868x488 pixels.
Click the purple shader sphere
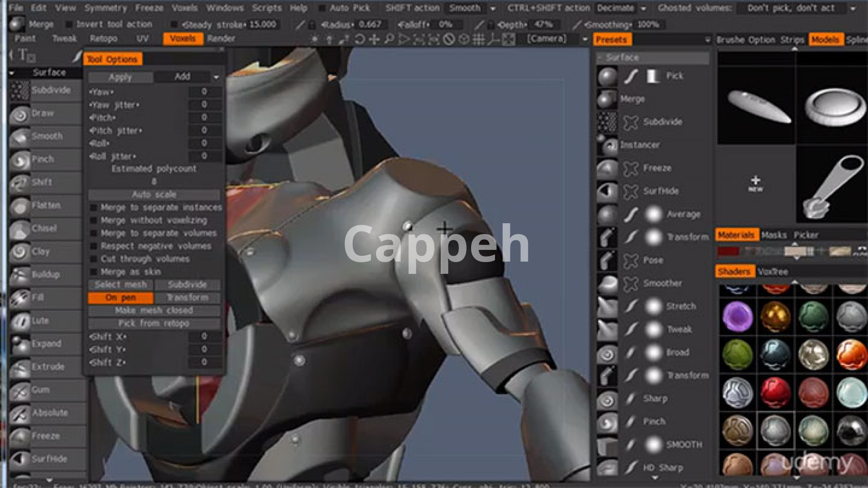[737, 316]
